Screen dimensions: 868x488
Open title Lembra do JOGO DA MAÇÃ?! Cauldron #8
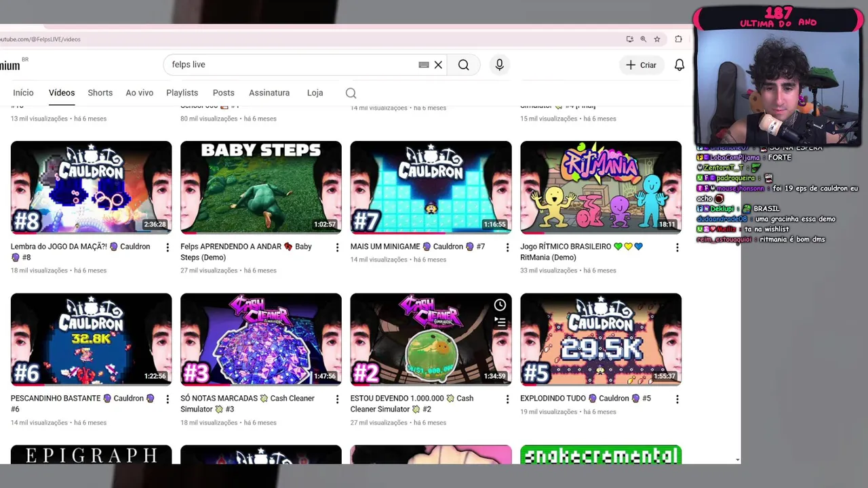[81, 252]
